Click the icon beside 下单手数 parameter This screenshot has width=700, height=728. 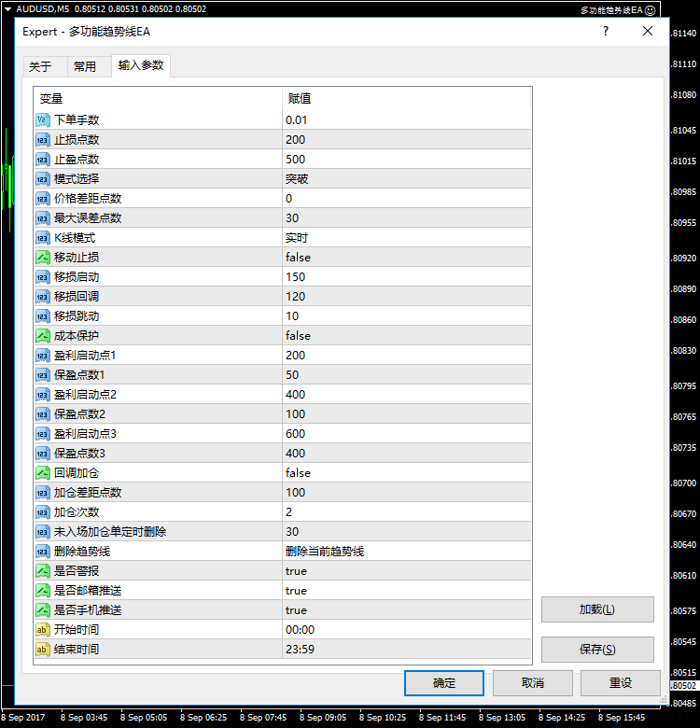(x=43, y=119)
